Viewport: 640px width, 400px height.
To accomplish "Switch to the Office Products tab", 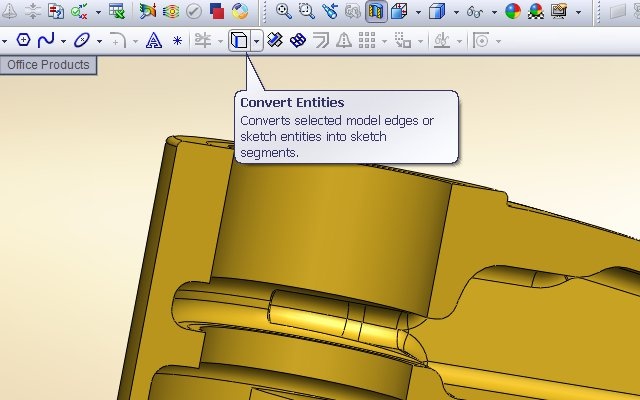I will (x=48, y=65).
